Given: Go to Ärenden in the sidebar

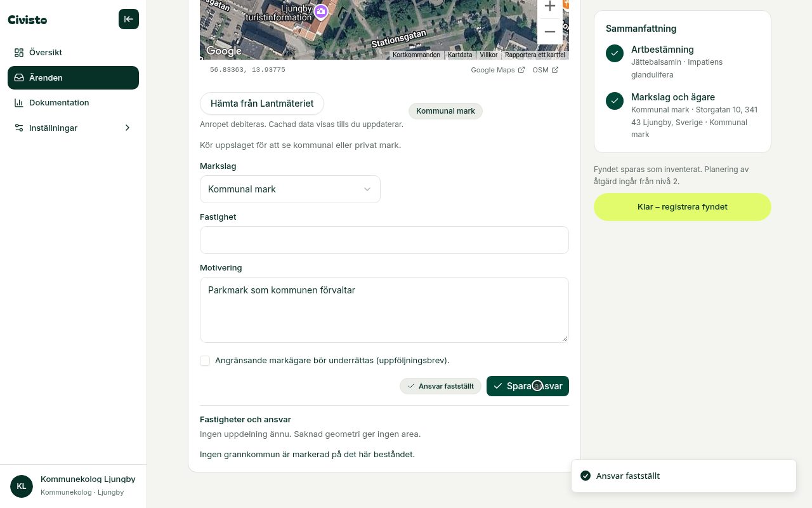Looking at the screenshot, I should 73,77.
